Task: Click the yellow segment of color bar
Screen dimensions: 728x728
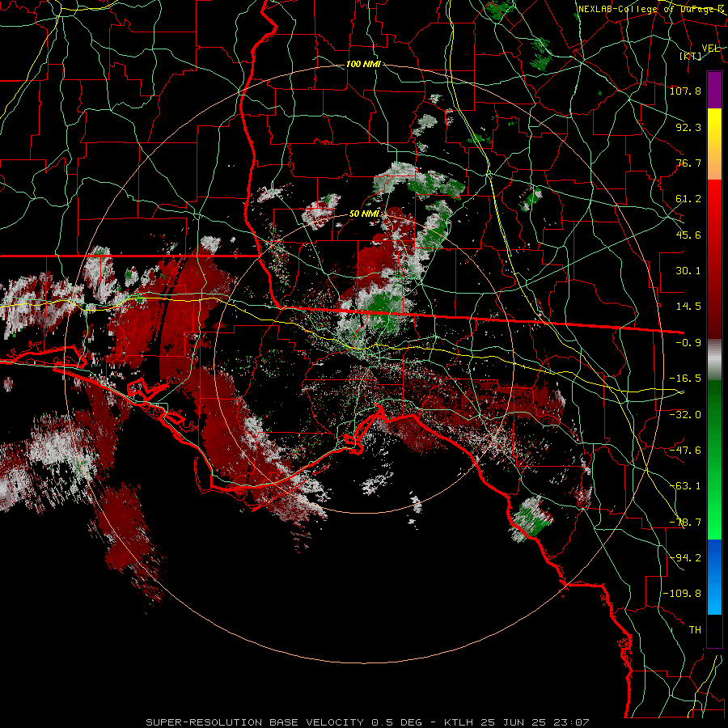Action: (x=714, y=125)
